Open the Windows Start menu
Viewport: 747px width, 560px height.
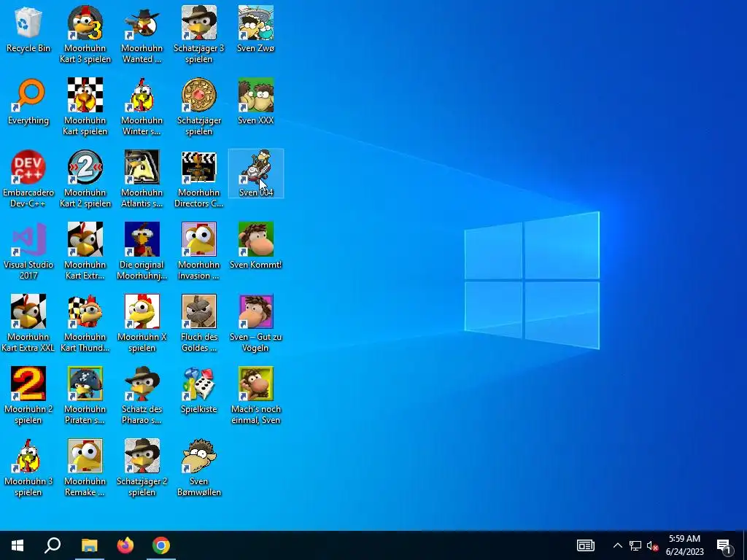[x=18, y=545]
